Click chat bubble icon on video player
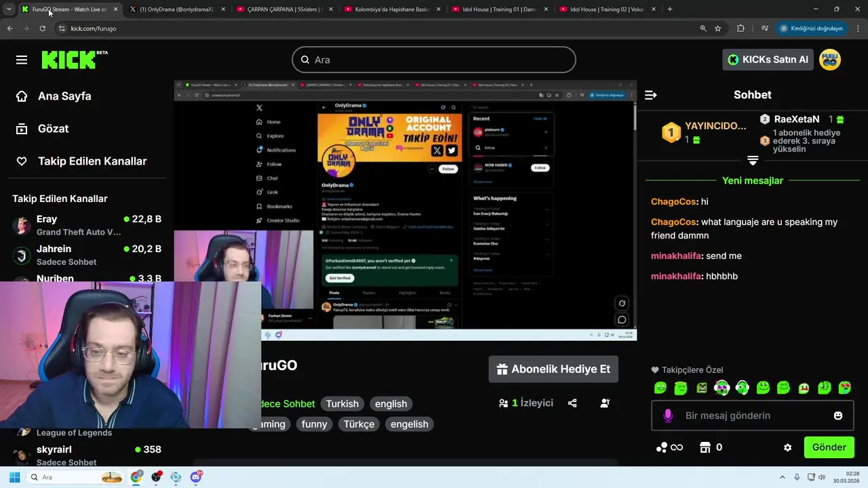 [x=622, y=319]
